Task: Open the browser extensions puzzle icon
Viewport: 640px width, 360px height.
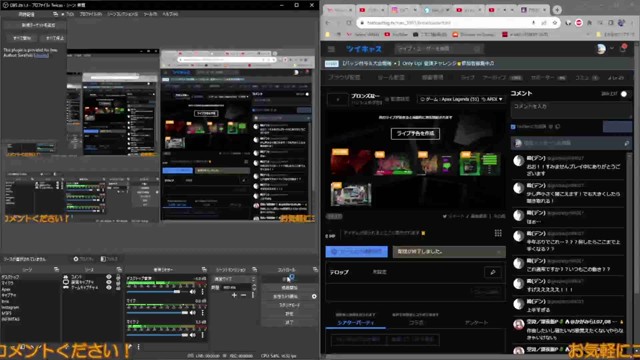Action: coord(589,23)
